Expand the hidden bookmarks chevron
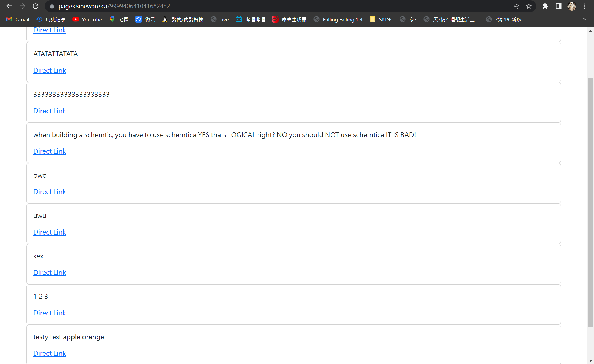 tap(584, 19)
